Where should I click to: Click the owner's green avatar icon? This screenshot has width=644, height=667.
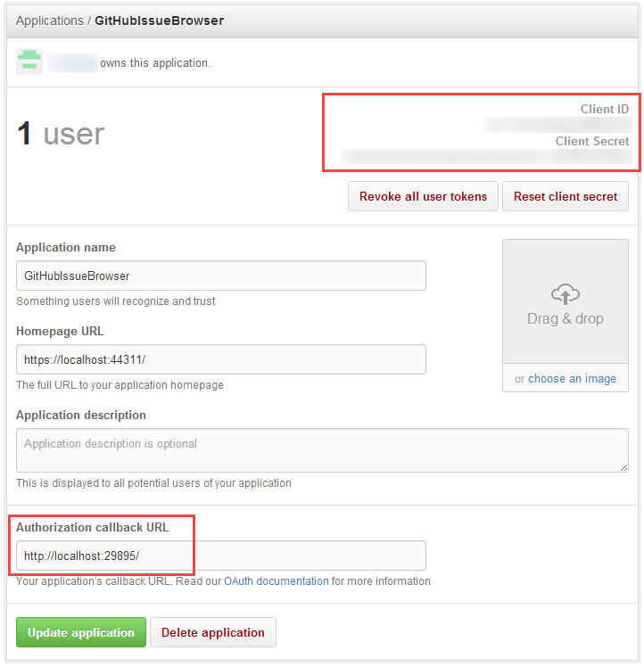(29, 62)
